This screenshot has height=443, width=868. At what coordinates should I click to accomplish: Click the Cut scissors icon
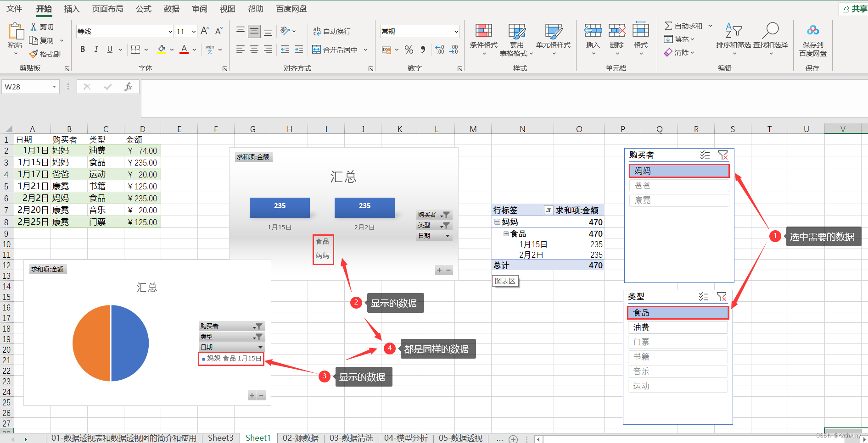[34, 27]
